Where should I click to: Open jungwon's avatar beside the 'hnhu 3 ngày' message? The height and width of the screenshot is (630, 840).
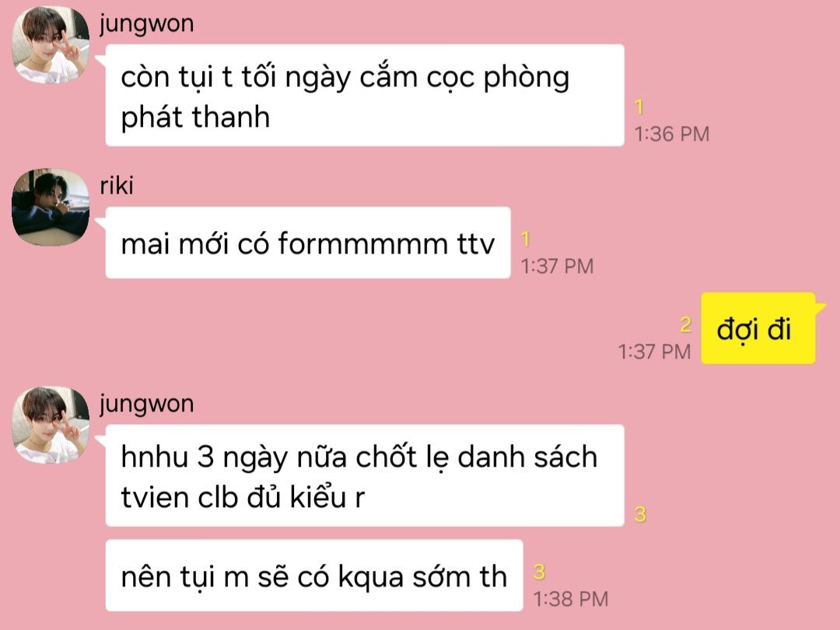[51, 425]
